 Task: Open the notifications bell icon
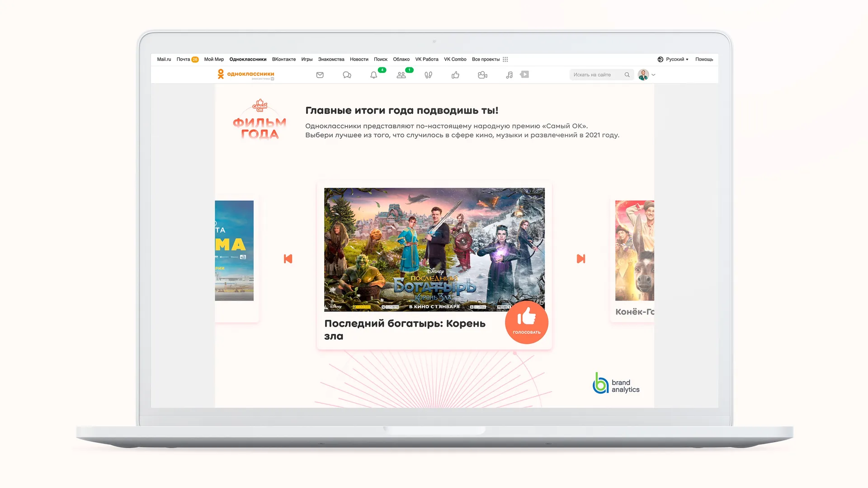tap(373, 75)
